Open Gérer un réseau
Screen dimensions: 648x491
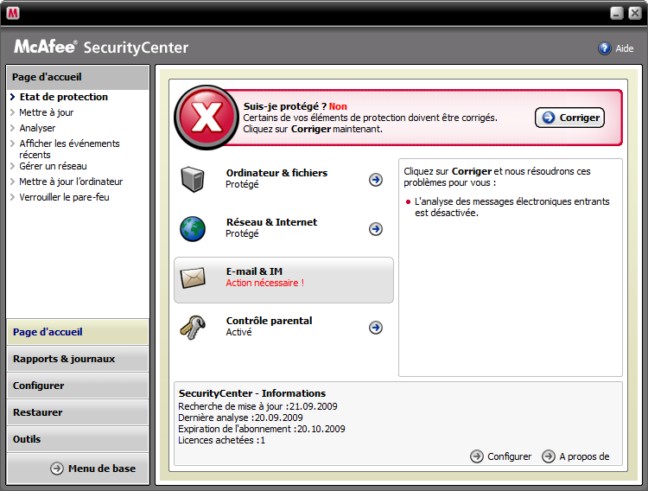pyautogui.click(x=53, y=166)
